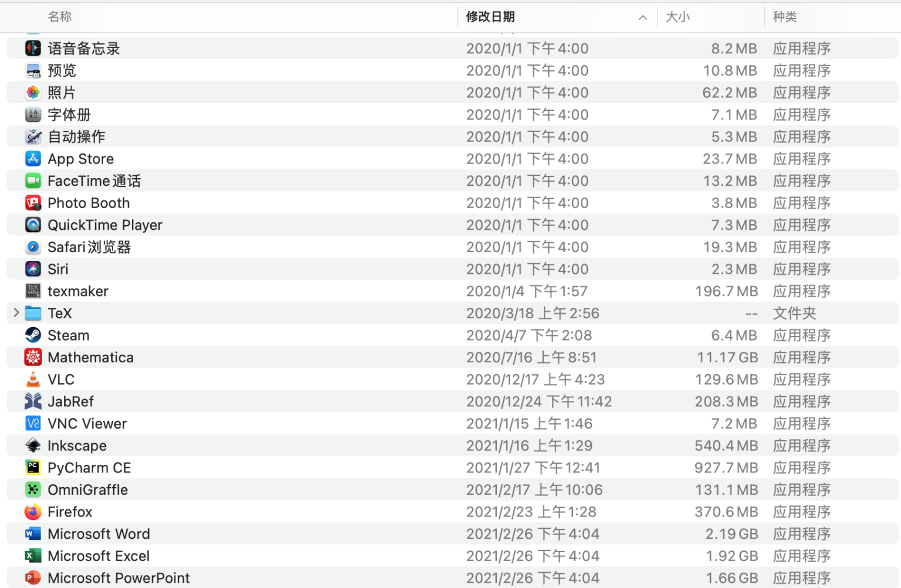The width and height of the screenshot is (901, 588).
Task: Click the Mathematica red star icon
Action: (33, 357)
